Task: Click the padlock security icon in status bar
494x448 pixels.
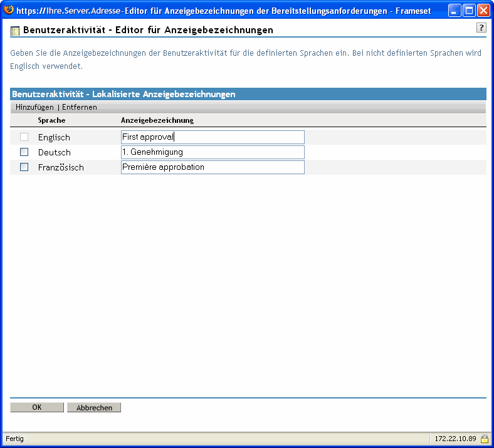Action: (x=484, y=438)
